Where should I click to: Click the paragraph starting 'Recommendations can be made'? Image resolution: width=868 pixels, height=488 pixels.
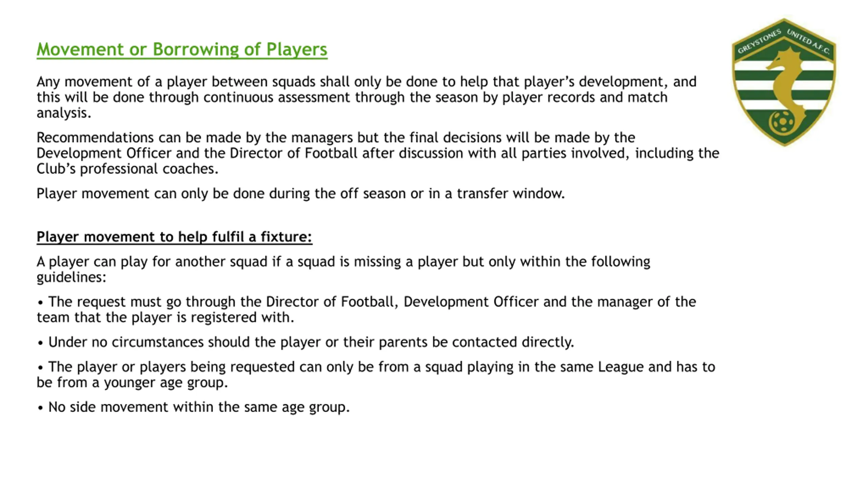pyautogui.click(x=378, y=153)
